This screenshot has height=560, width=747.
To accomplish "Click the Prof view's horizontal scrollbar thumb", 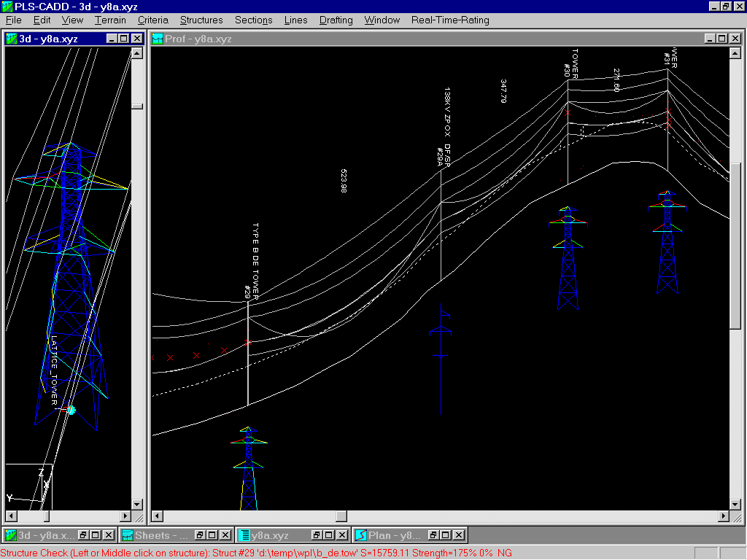I will tap(341, 516).
